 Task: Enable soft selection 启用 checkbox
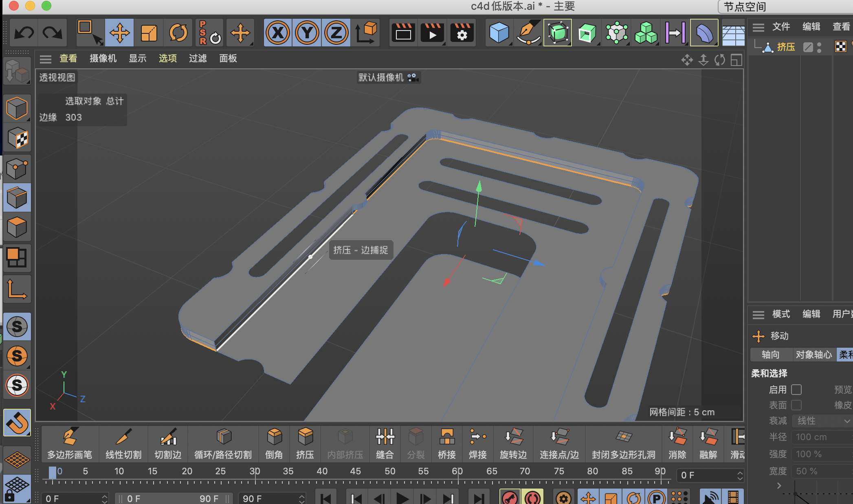point(796,390)
